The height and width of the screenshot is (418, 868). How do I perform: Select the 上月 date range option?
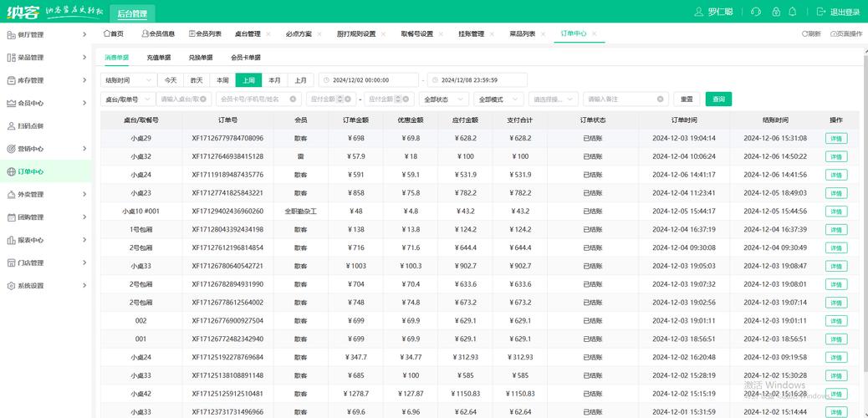[300, 80]
